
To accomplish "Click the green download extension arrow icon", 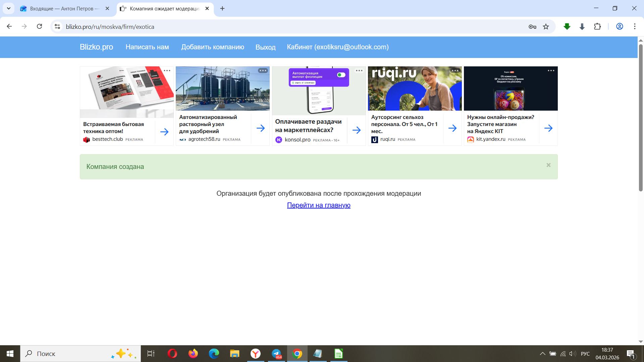I will pyautogui.click(x=567, y=27).
